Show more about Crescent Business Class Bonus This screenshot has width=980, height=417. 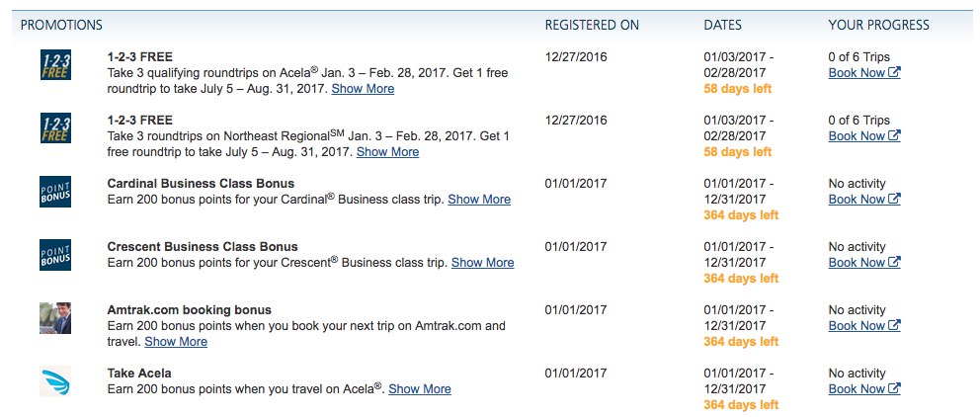[482, 263]
